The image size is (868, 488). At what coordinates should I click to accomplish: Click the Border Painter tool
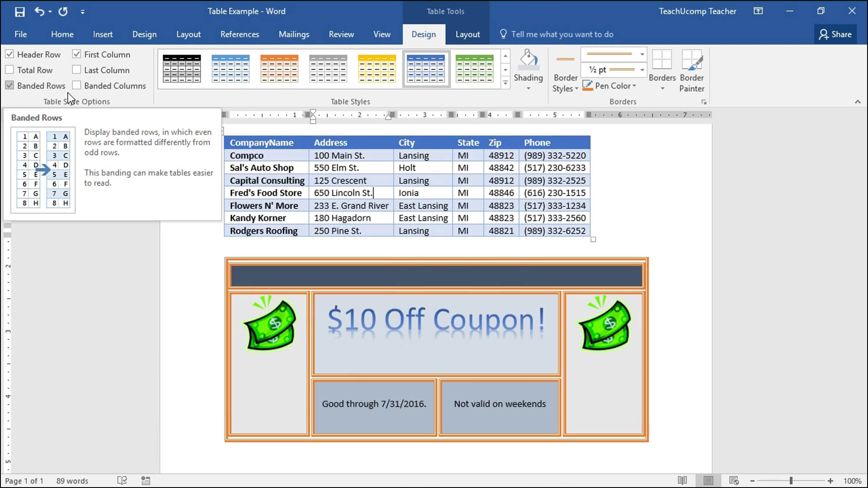pyautogui.click(x=691, y=70)
